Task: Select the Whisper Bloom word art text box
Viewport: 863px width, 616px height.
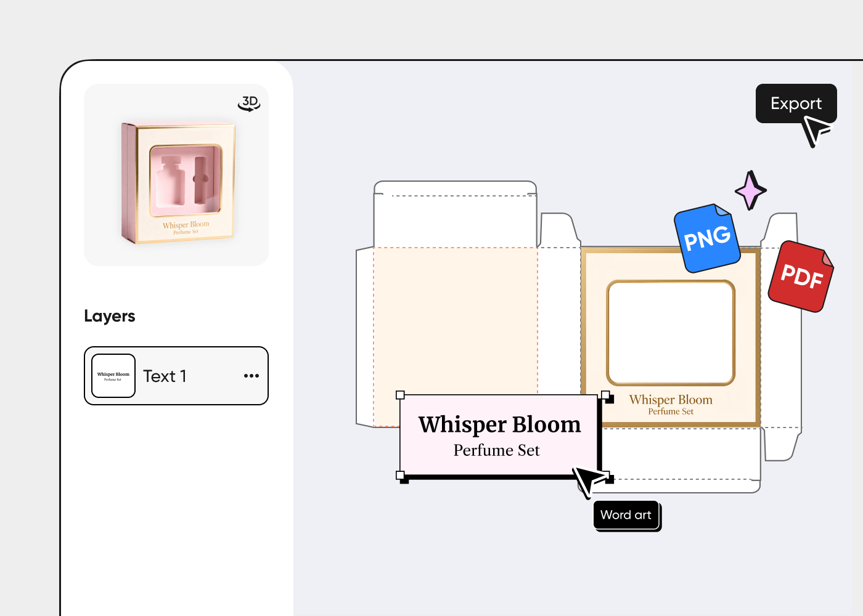Action: pos(499,435)
